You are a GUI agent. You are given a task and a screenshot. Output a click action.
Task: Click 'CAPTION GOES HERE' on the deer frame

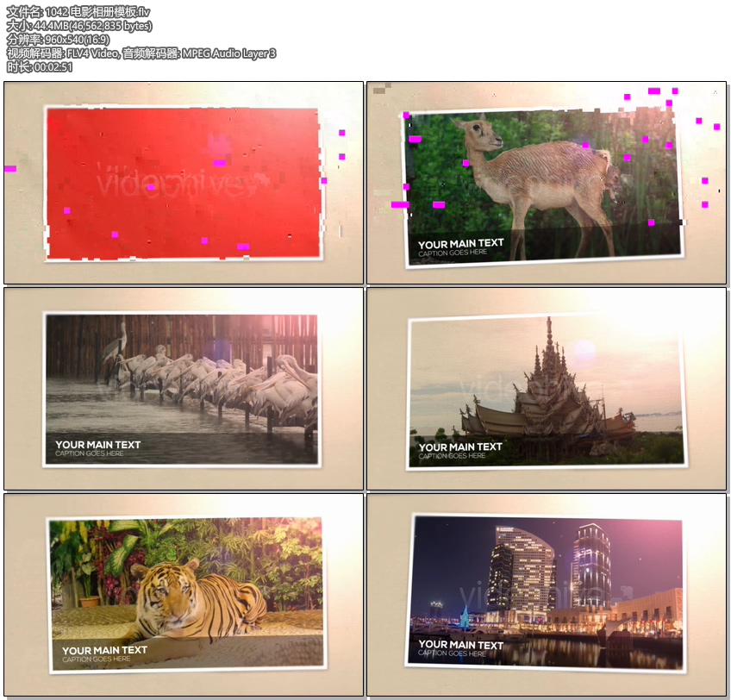click(453, 253)
